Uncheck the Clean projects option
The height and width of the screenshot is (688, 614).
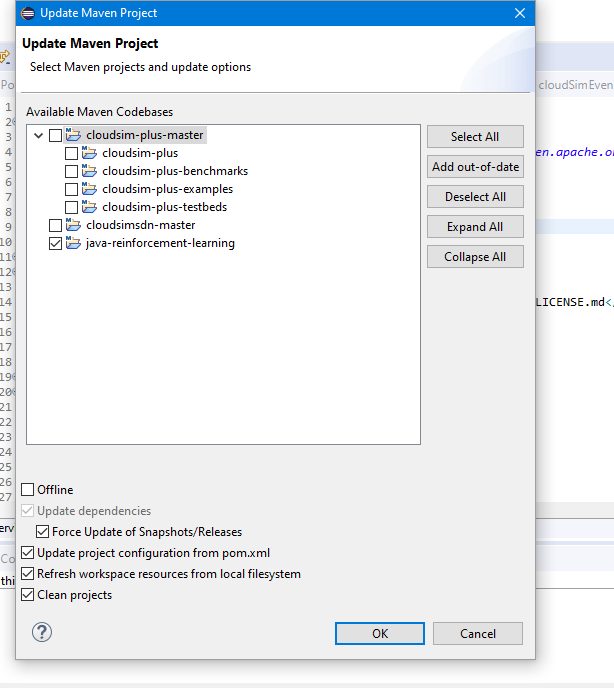tap(28, 595)
